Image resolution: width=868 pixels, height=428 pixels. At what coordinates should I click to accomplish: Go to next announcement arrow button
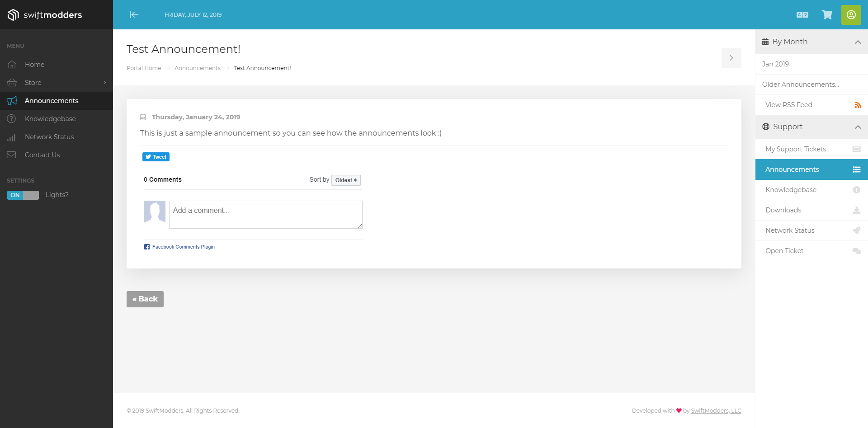[x=731, y=58]
